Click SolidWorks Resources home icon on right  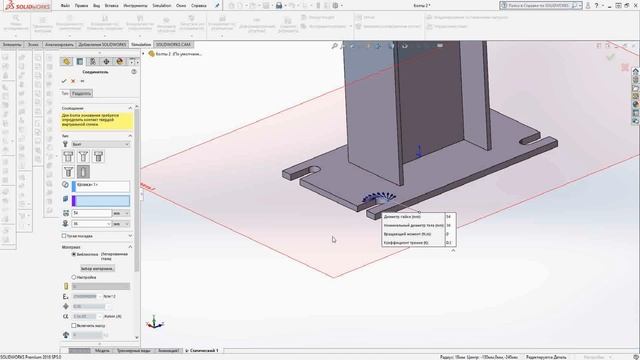click(636, 71)
